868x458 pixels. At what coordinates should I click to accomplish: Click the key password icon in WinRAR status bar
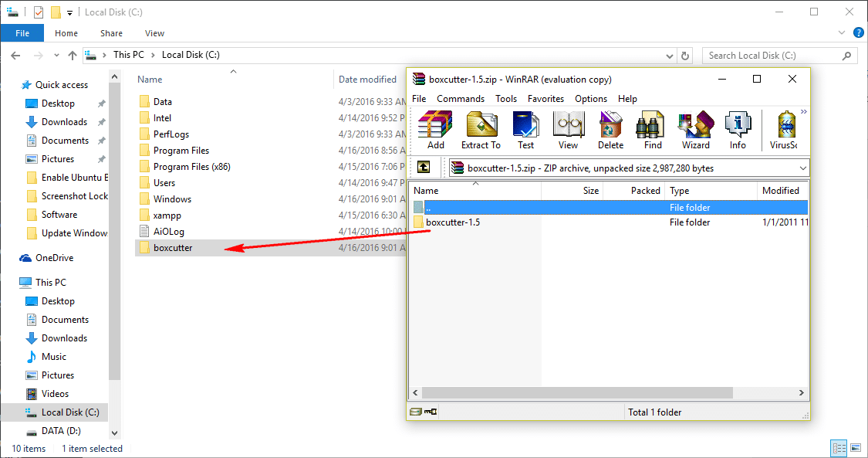430,412
